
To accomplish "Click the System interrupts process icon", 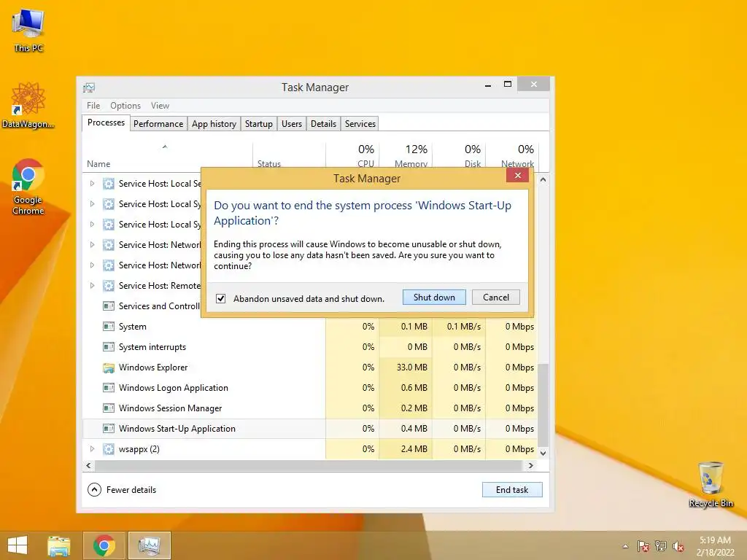I will [x=109, y=347].
